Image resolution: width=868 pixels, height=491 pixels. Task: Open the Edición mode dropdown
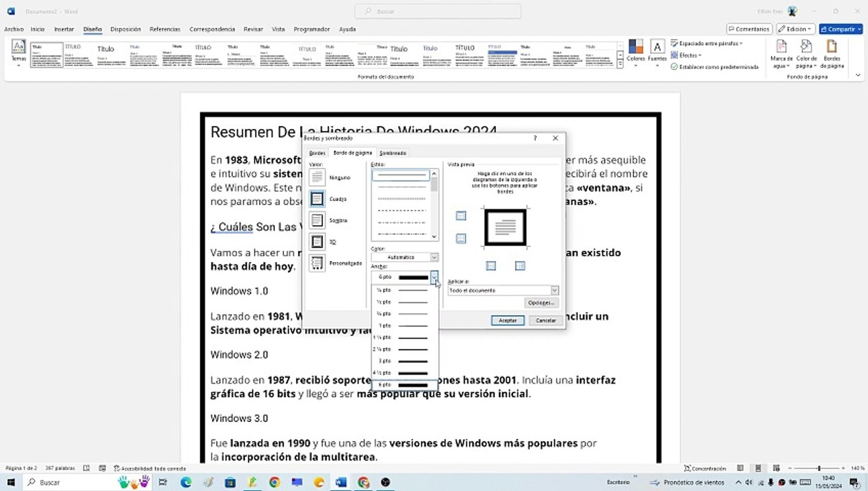795,29
